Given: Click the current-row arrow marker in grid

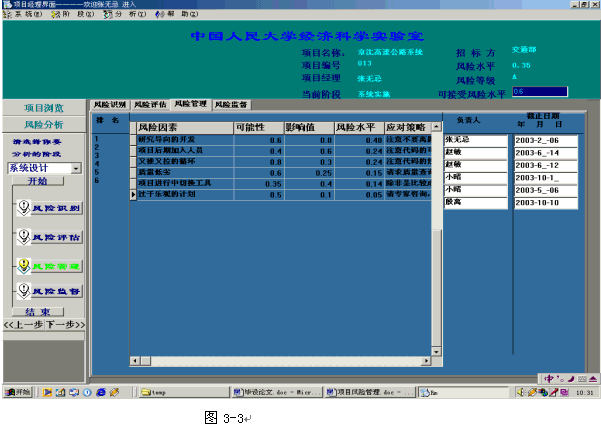Looking at the screenshot, I should [x=133, y=194].
